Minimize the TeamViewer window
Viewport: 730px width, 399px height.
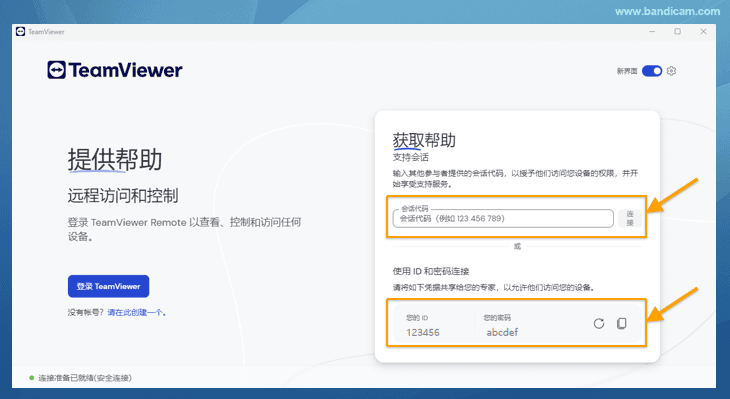pos(652,32)
